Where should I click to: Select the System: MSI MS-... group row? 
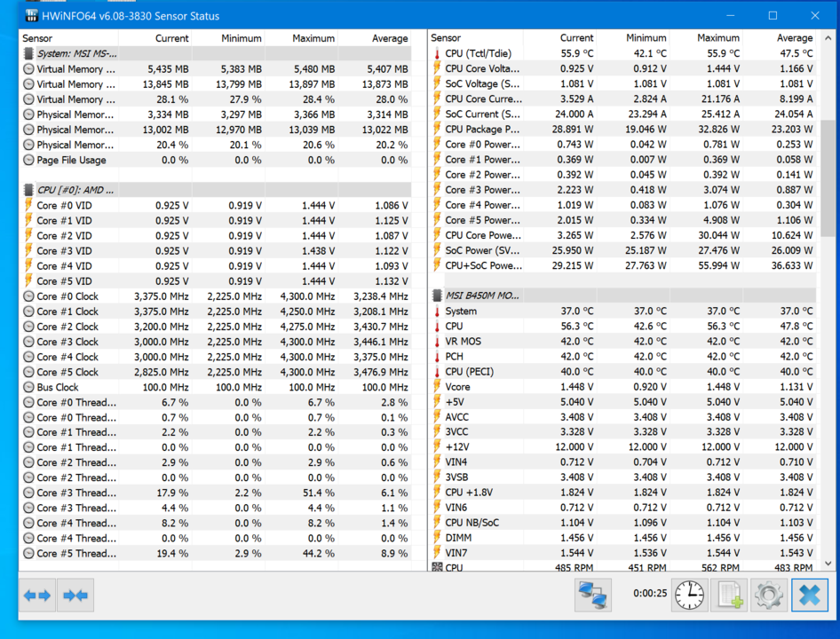click(216, 53)
